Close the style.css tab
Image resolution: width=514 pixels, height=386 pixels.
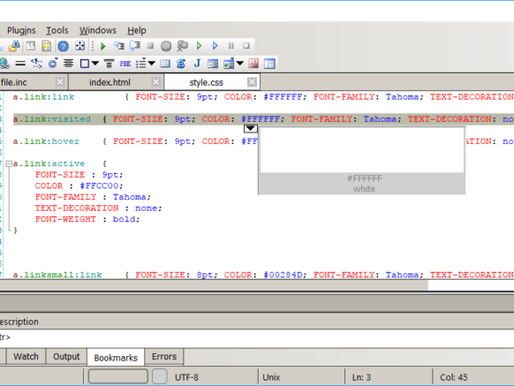tap(252, 82)
